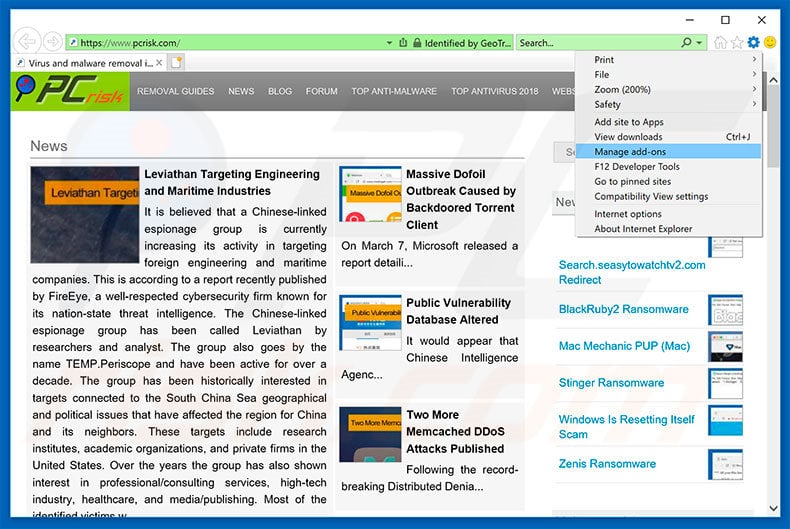Open Internet options entry
Screen dimensions: 790x529
click(x=669, y=214)
